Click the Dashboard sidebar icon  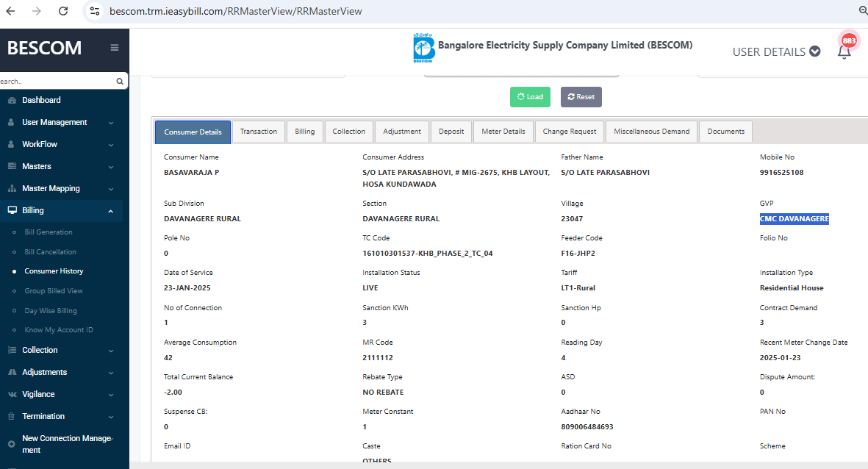(12, 100)
